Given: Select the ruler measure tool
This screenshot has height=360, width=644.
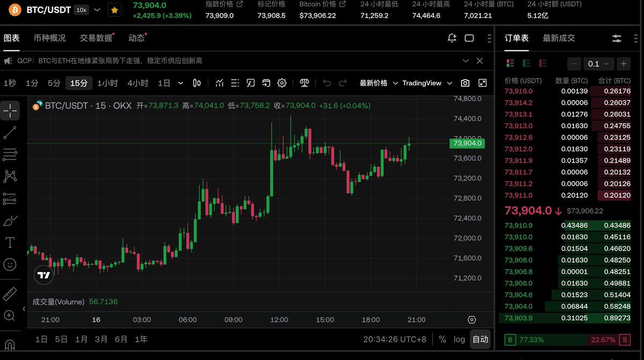Looking at the screenshot, I should click(x=10, y=294).
